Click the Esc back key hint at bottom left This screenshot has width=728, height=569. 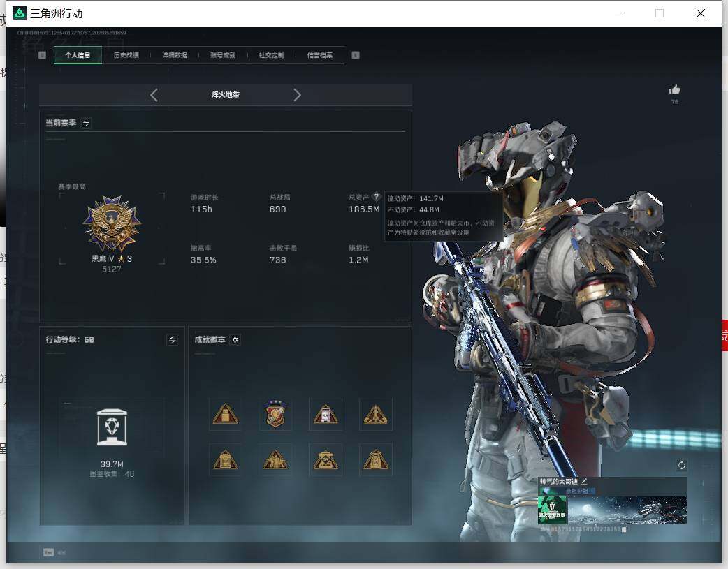click(x=48, y=552)
